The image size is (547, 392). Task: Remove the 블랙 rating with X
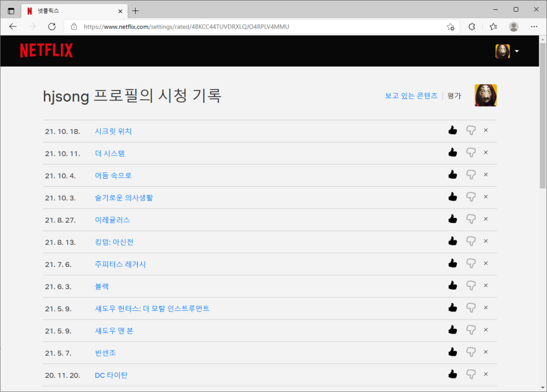tap(486, 285)
